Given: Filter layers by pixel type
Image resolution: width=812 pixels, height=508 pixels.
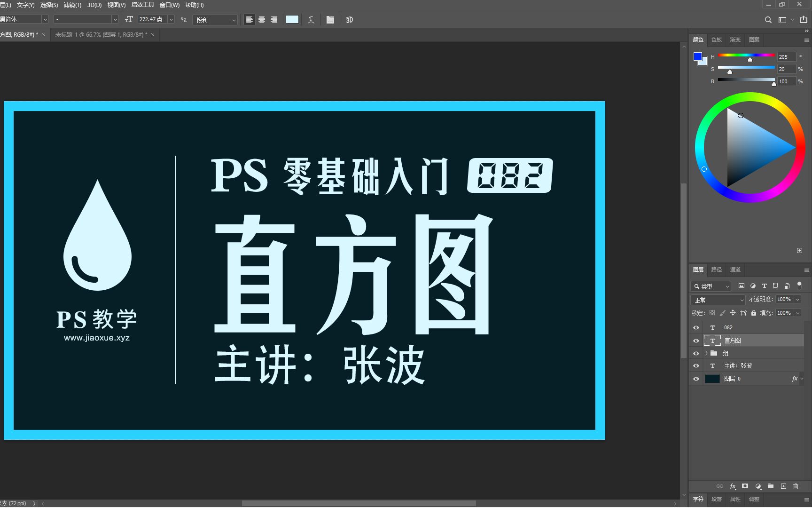Looking at the screenshot, I should [742, 286].
